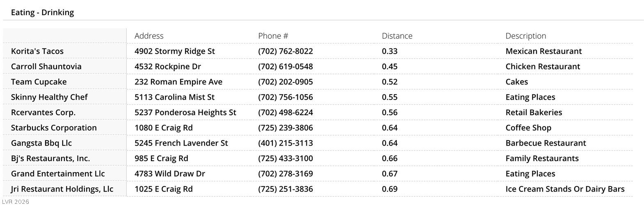This screenshot has height=205, width=644.
Task: Click the Starbucks Corporation name
Action: (54, 128)
